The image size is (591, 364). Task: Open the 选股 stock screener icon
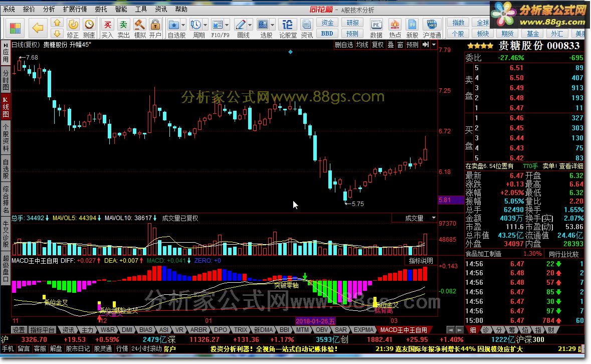[x=263, y=25]
